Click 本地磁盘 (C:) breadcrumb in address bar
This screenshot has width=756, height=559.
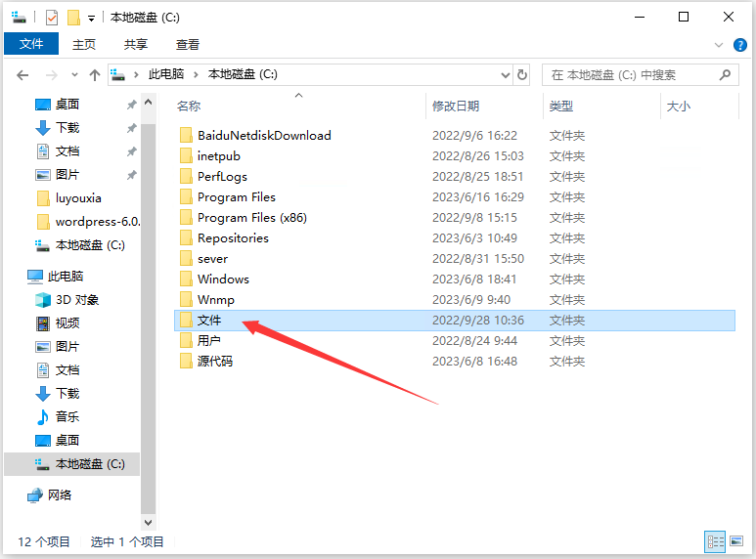[x=243, y=74]
